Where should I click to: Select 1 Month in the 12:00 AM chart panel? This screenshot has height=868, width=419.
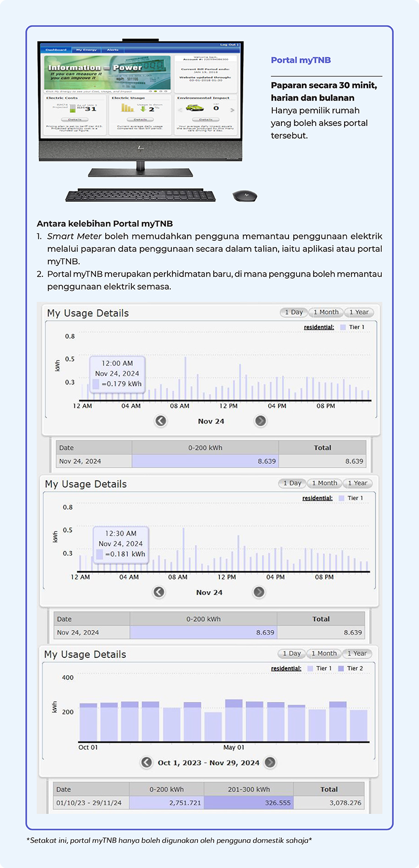(x=326, y=312)
